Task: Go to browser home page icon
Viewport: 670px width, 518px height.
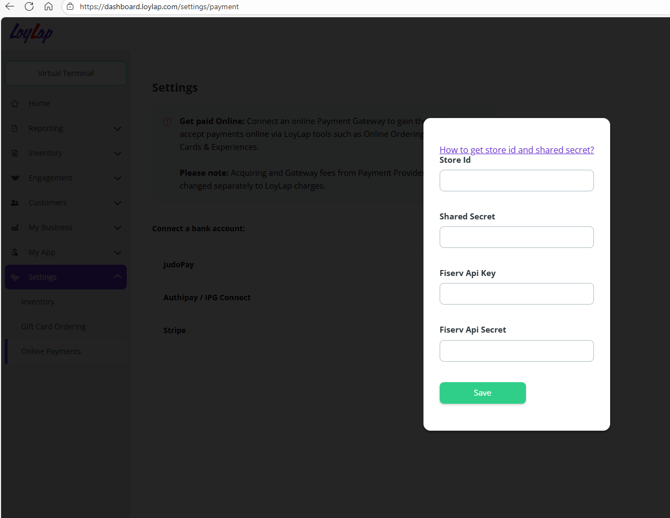Action: coord(48,7)
